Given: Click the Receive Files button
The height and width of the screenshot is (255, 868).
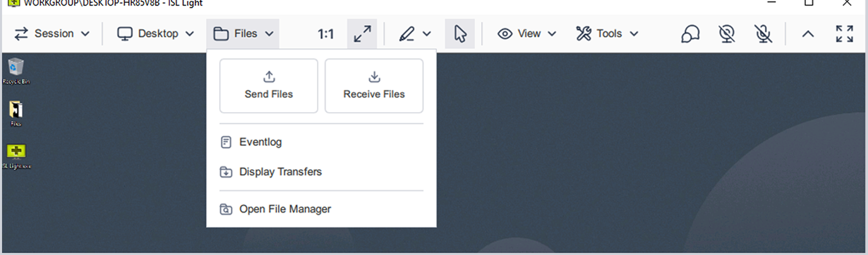Looking at the screenshot, I should [374, 86].
